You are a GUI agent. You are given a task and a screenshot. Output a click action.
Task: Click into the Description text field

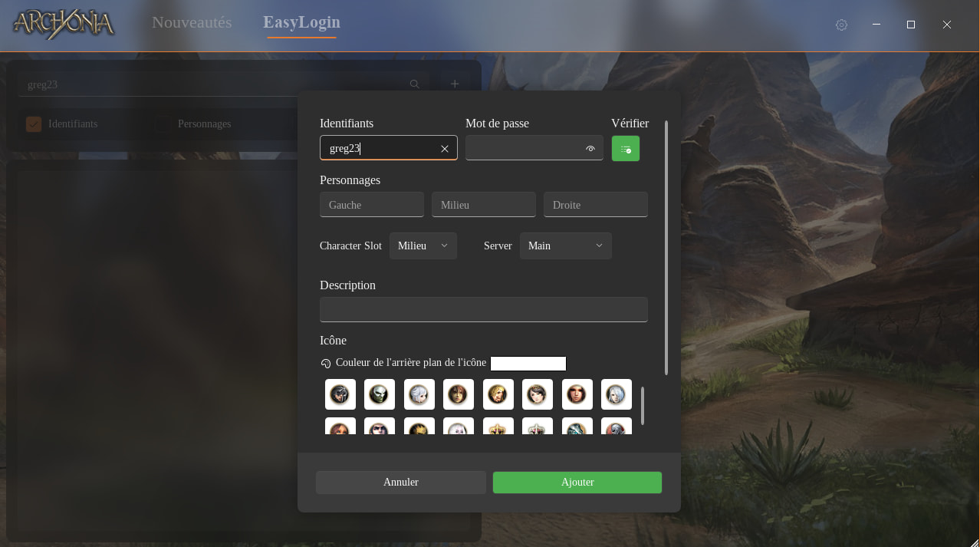click(483, 309)
